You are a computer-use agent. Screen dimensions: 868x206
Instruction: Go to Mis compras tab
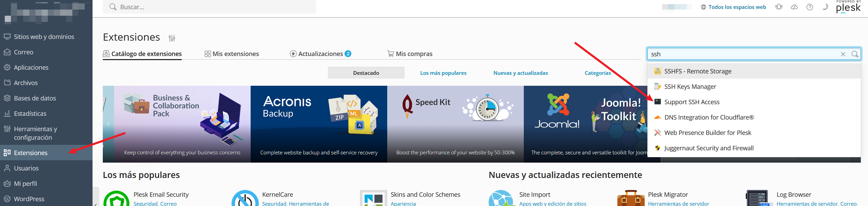click(x=410, y=54)
